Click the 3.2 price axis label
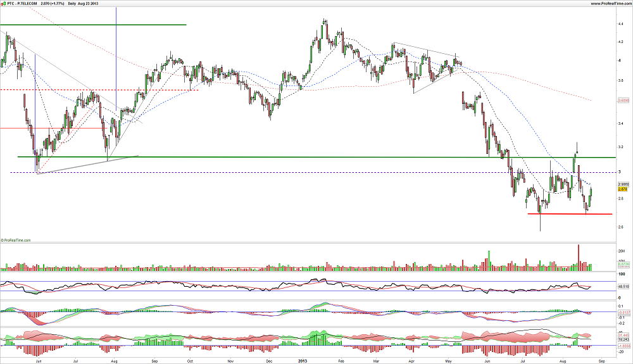 click(621, 147)
